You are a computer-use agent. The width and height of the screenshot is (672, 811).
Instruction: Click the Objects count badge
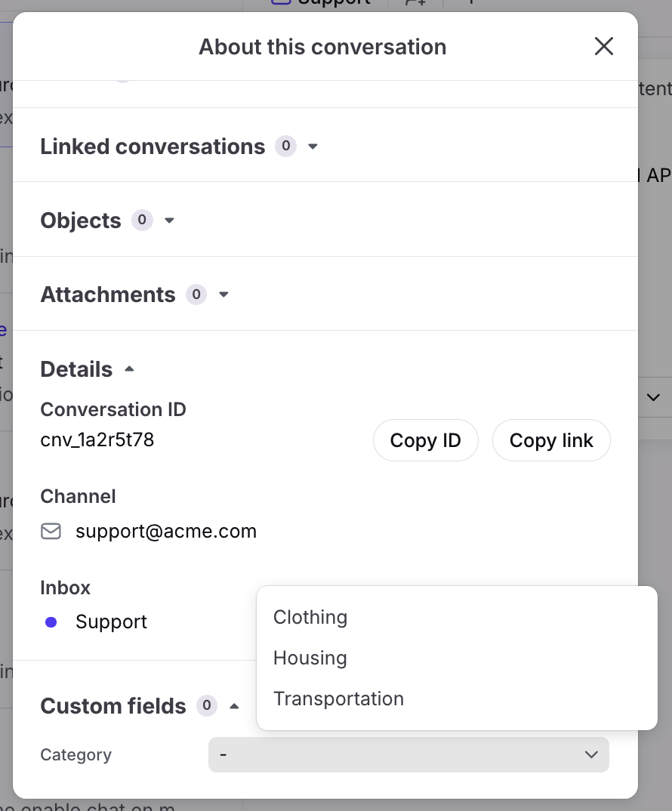pyautogui.click(x=142, y=220)
